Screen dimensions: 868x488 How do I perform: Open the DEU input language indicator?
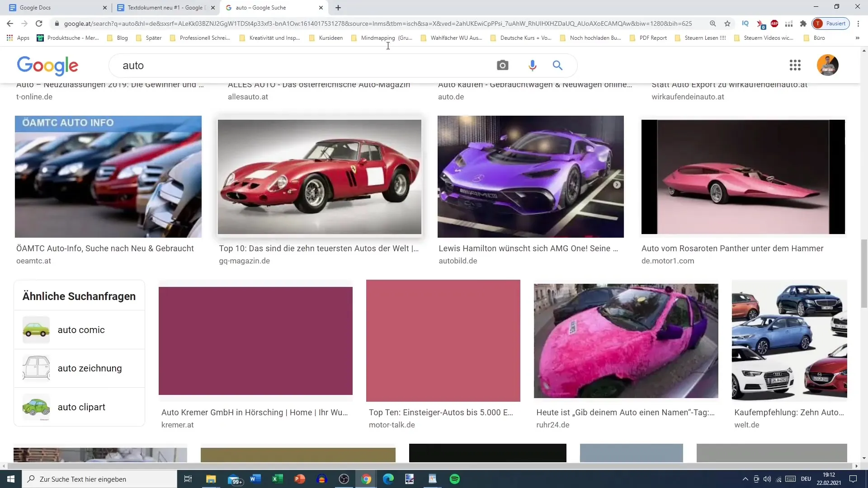coord(806,479)
